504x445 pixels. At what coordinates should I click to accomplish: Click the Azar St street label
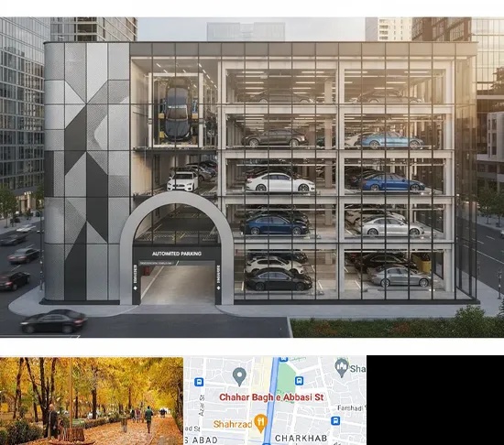202,406
